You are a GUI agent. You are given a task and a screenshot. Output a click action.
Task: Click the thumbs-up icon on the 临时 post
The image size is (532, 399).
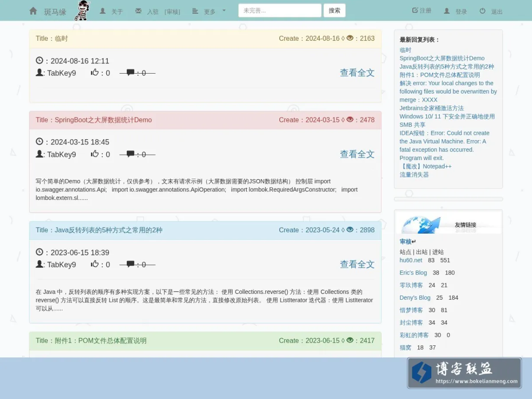click(95, 72)
